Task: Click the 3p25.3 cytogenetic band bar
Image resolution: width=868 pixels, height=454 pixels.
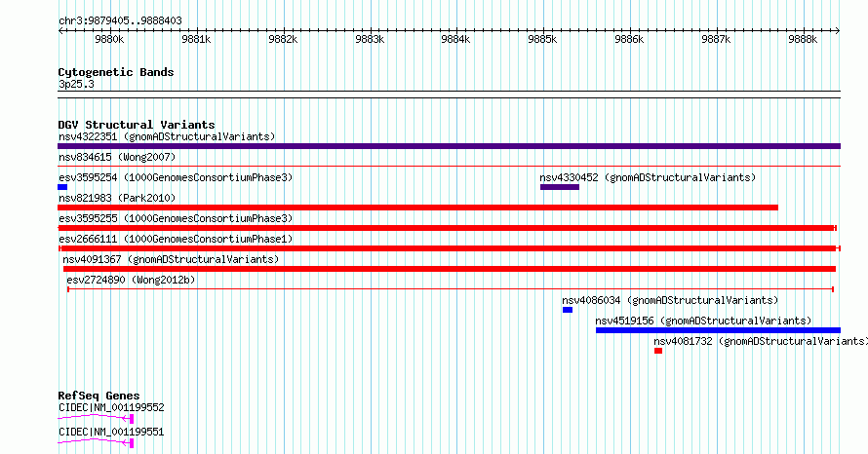Action: [x=449, y=95]
